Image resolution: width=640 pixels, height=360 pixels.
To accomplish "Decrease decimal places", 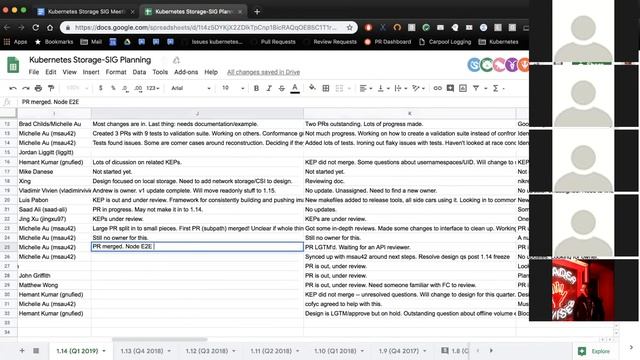I will 125,88.
